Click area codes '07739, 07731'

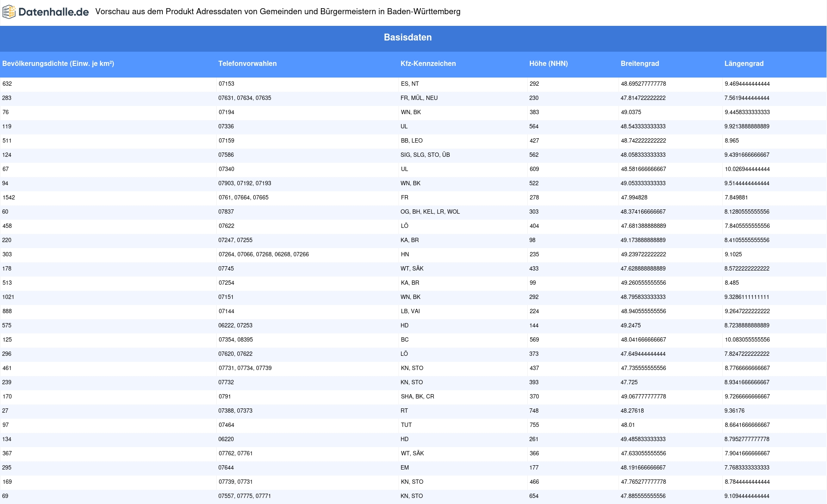[236, 482]
